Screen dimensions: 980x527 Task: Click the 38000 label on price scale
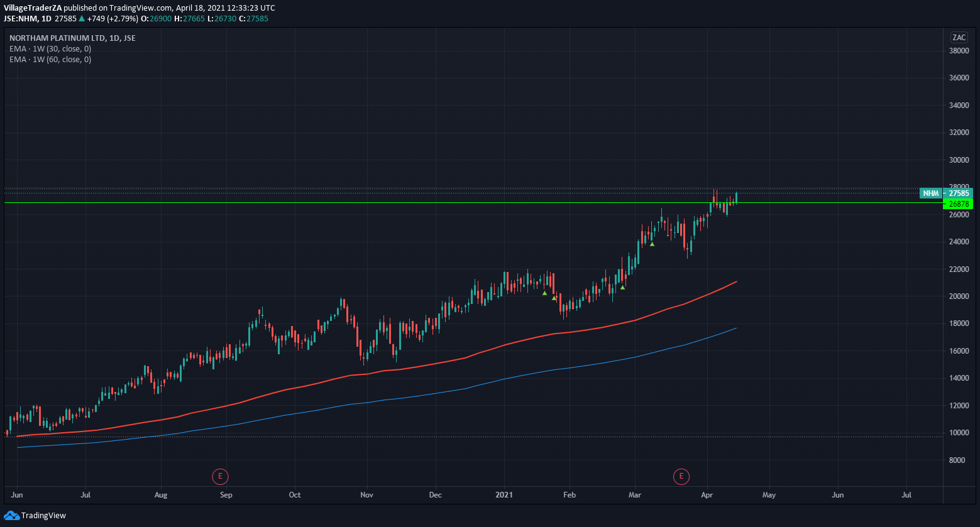(959, 51)
